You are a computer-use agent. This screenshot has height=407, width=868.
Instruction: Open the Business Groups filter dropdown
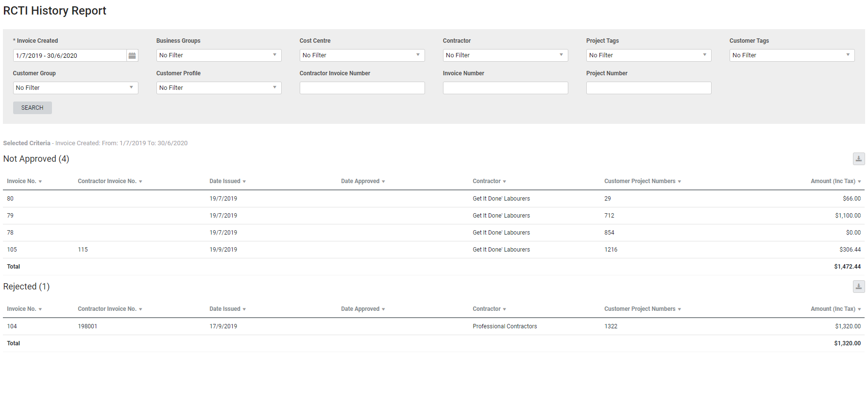(x=219, y=55)
